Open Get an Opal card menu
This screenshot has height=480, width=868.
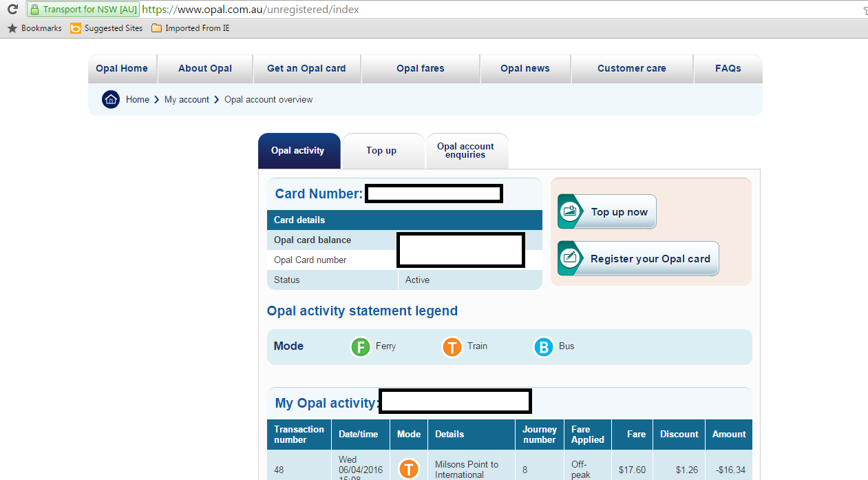[x=306, y=68]
